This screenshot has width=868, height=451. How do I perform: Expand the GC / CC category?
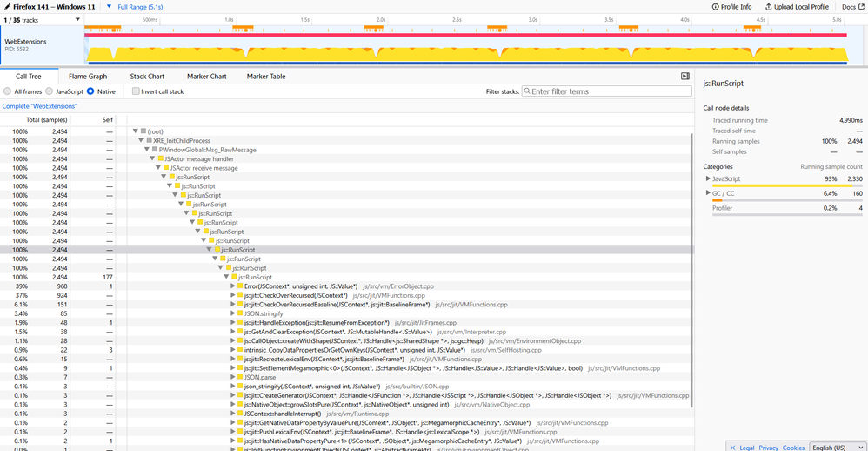click(x=708, y=193)
